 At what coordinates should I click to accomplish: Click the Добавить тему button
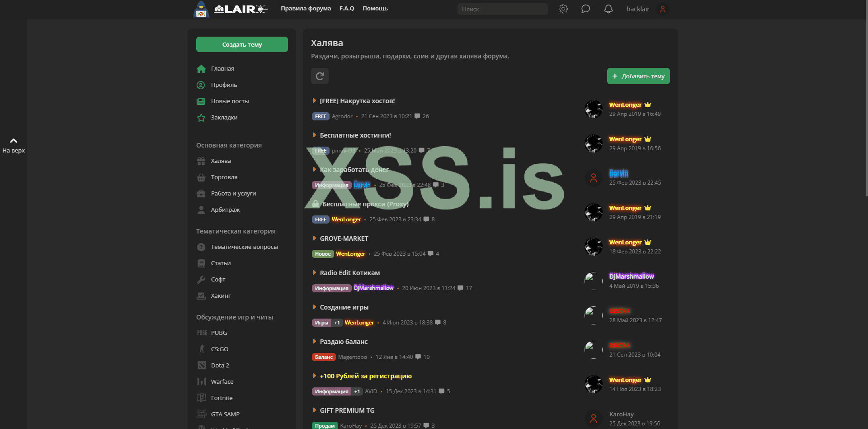point(638,76)
